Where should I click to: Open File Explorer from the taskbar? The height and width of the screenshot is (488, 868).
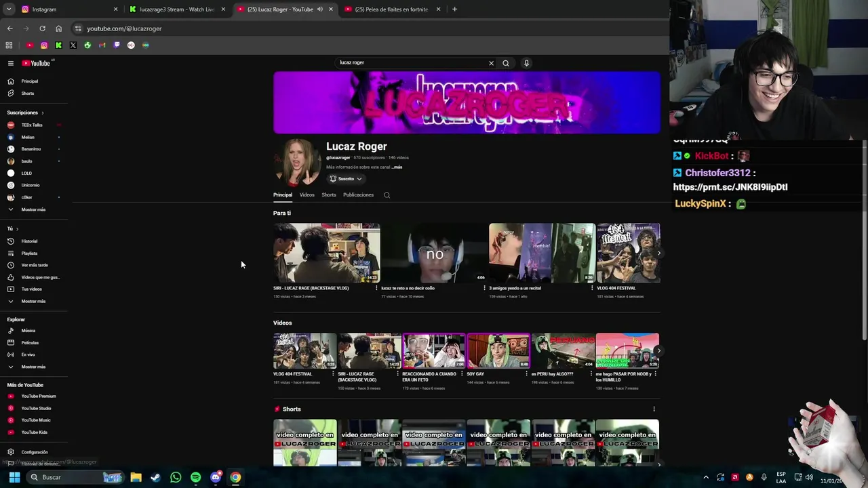tap(136, 477)
